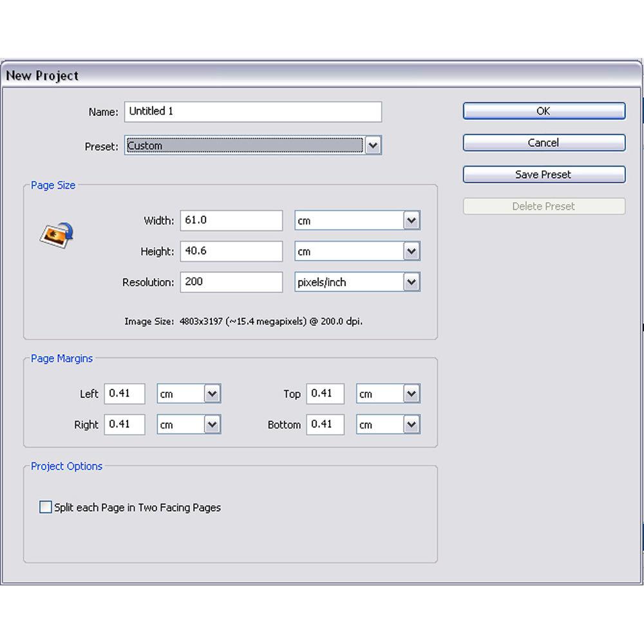Screen dimensions: 644x644
Task: Select the Width value field
Action: pyautogui.click(x=231, y=220)
